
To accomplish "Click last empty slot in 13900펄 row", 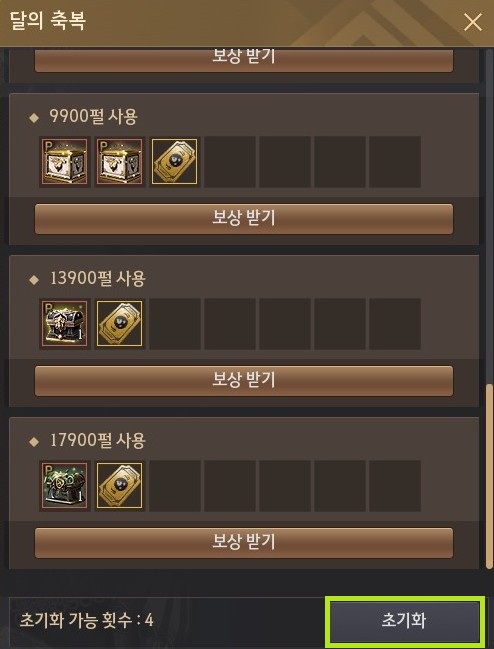I will [395, 324].
